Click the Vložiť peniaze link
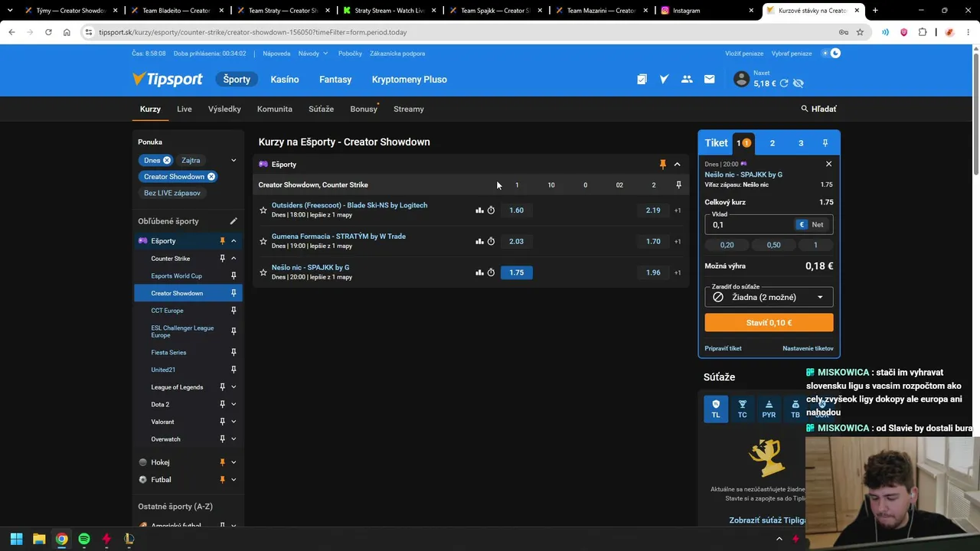This screenshot has height=551, width=980. tap(744, 54)
